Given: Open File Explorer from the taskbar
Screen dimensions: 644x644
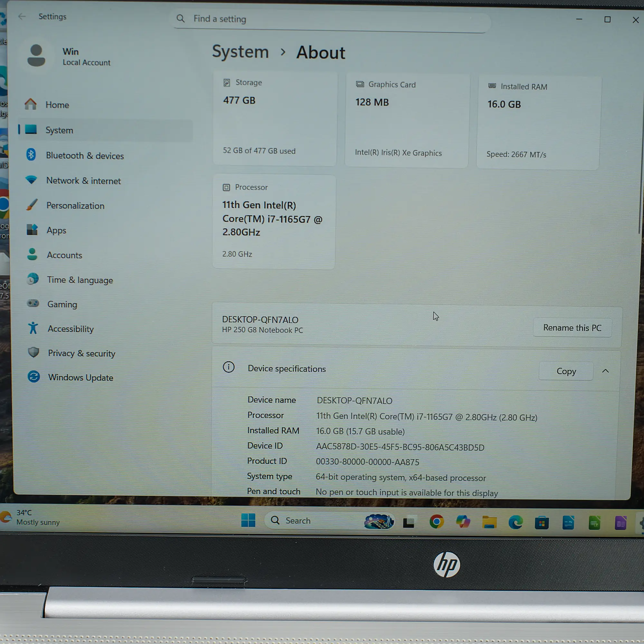Looking at the screenshot, I should pos(489,522).
